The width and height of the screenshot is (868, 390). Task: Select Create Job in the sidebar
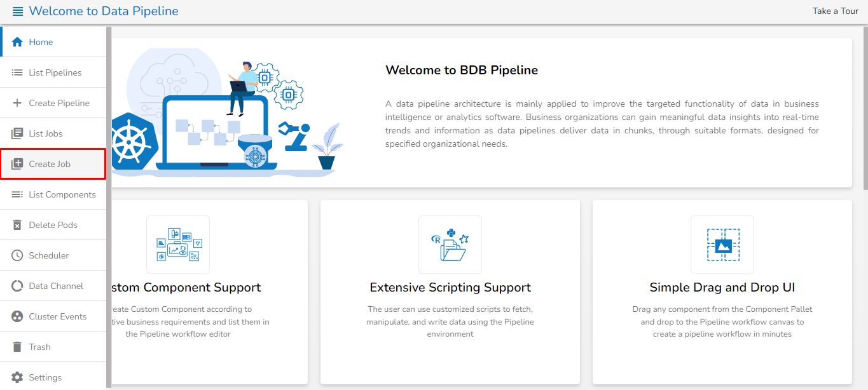[53, 164]
